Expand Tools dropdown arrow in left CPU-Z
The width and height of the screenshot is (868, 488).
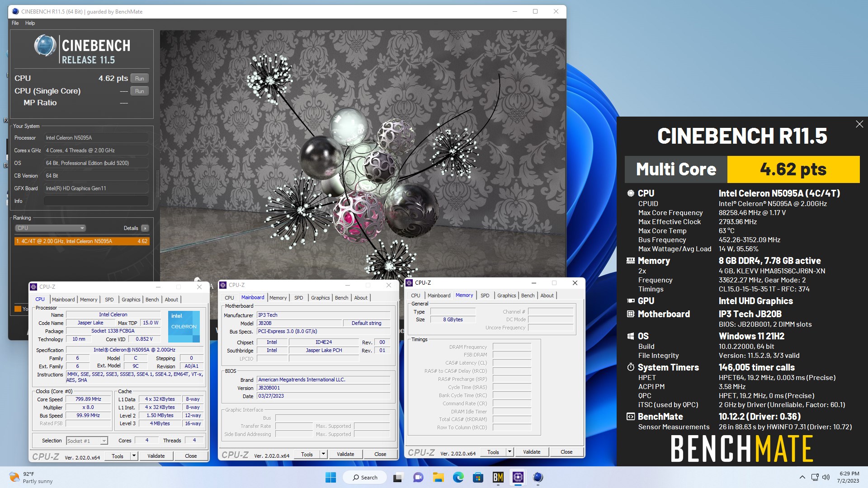[x=134, y=456]
